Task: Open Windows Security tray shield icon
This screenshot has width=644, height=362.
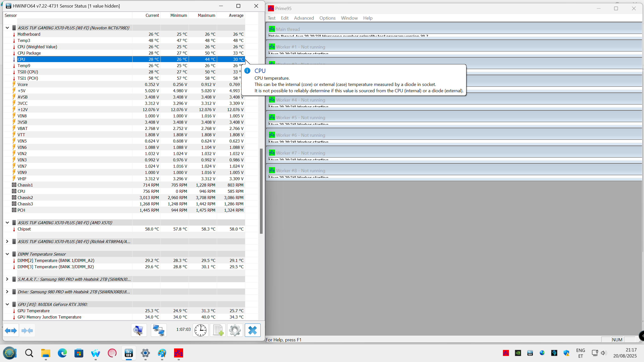Action: click(566, 353)
